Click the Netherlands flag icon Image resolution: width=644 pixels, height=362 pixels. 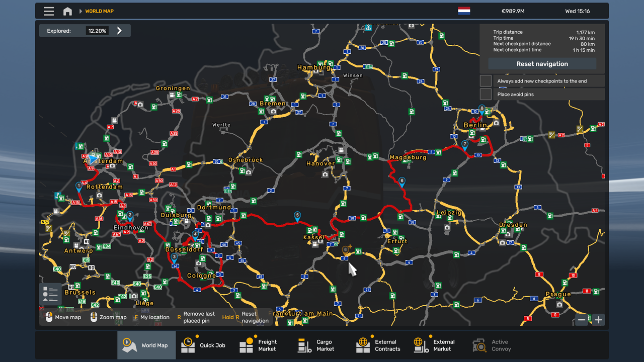(x=464, y=11)
